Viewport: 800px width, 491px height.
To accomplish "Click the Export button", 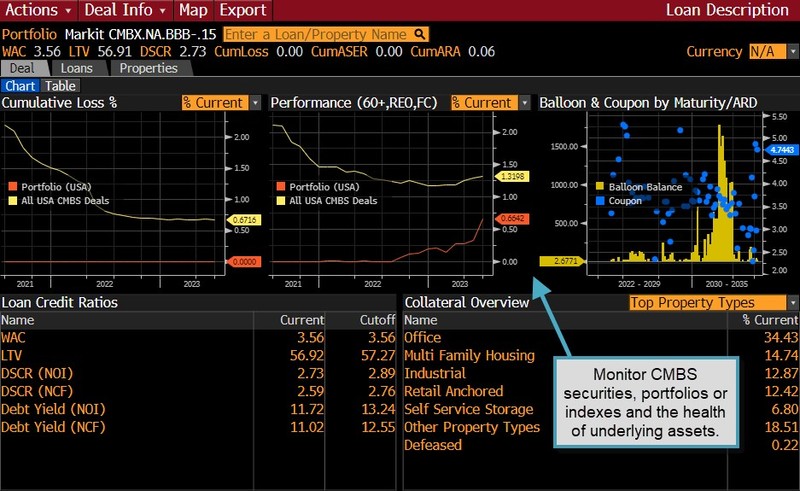I will [x=243, y=10].
